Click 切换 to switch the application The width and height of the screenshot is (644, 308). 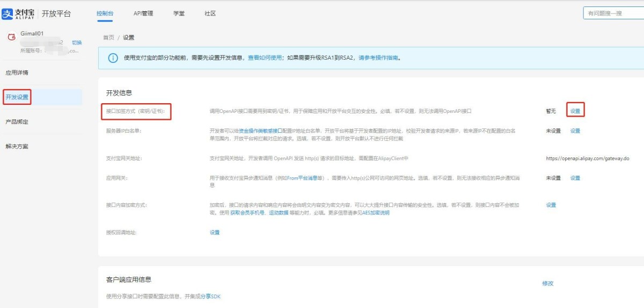(x=77, y=42)
